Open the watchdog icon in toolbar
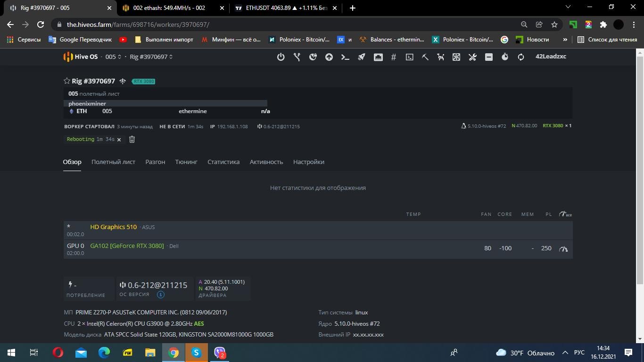The width and height of the screenshot is (644, 362). tap(441, 57)
